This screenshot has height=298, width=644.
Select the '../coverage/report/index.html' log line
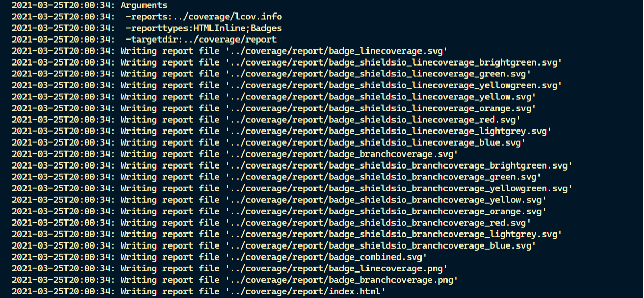tap(199, 291)
